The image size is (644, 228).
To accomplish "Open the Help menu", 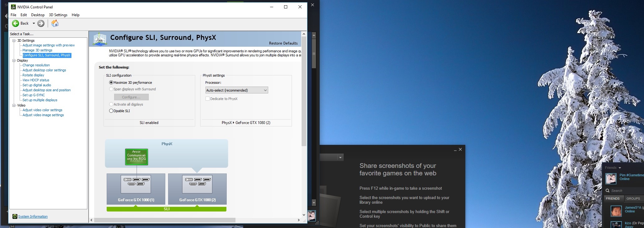I will [75, 15].
